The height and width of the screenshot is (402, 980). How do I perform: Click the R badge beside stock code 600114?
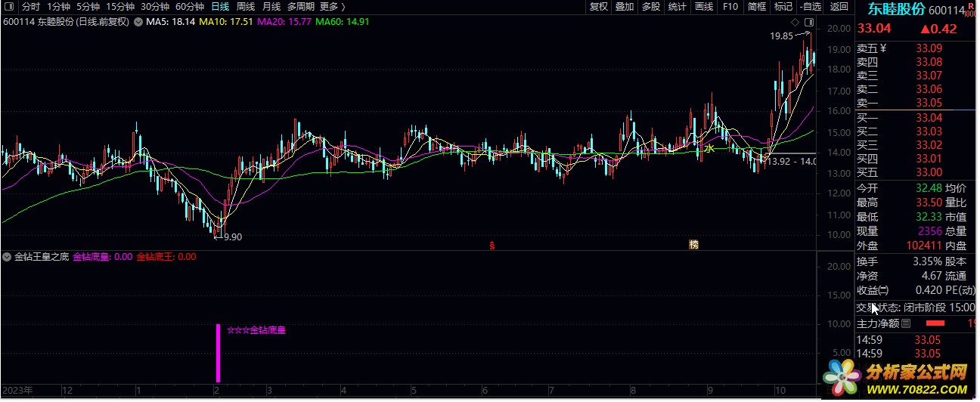point(971,7)
